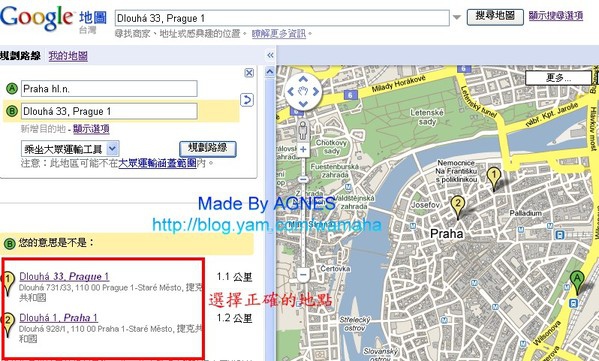Open the 乘坐大眾運輸工具 travel mode dropdown
Screen dimensions: 599x361
click(x=70, y=149)
